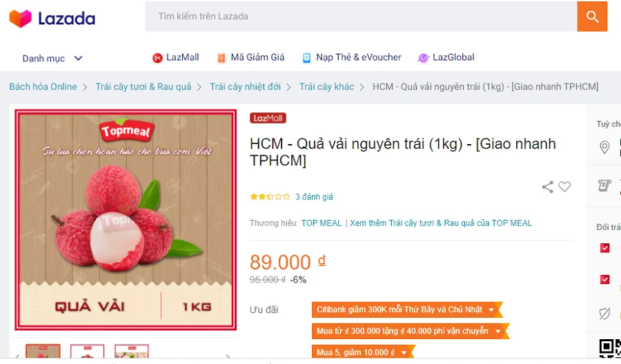The height and width of the screenshot is (364, 621).
Task: Open Mã Giảm Giá menu item
Action: [250, 58]
